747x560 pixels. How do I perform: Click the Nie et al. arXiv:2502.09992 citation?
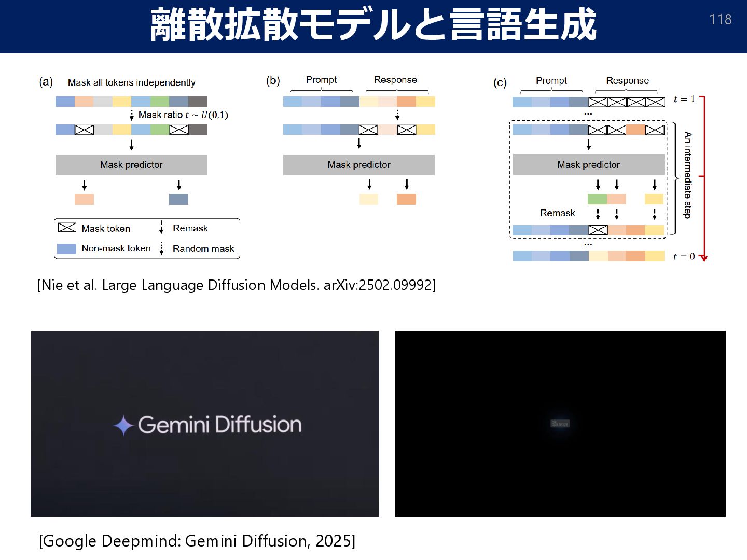click(x=237, y=285)
